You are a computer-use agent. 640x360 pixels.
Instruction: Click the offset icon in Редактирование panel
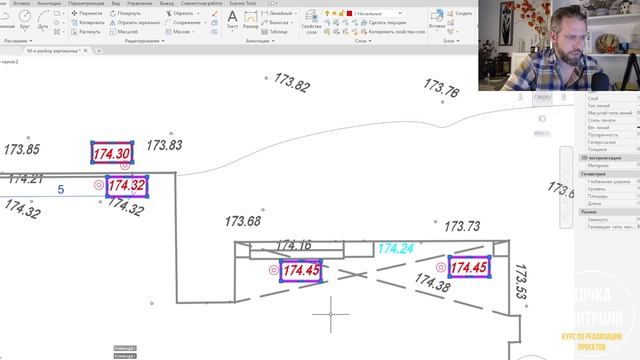[x=215, y=31]
